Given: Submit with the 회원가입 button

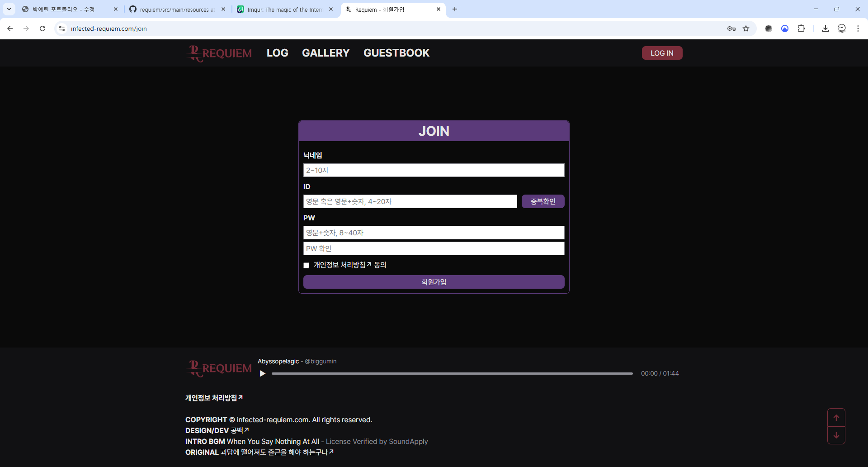Looking at the screenshot, I should 434,282.
